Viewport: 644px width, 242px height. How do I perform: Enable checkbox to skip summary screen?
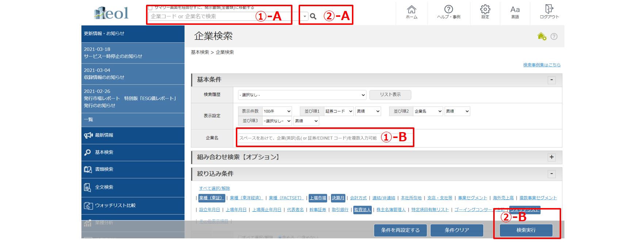(150, 8)
